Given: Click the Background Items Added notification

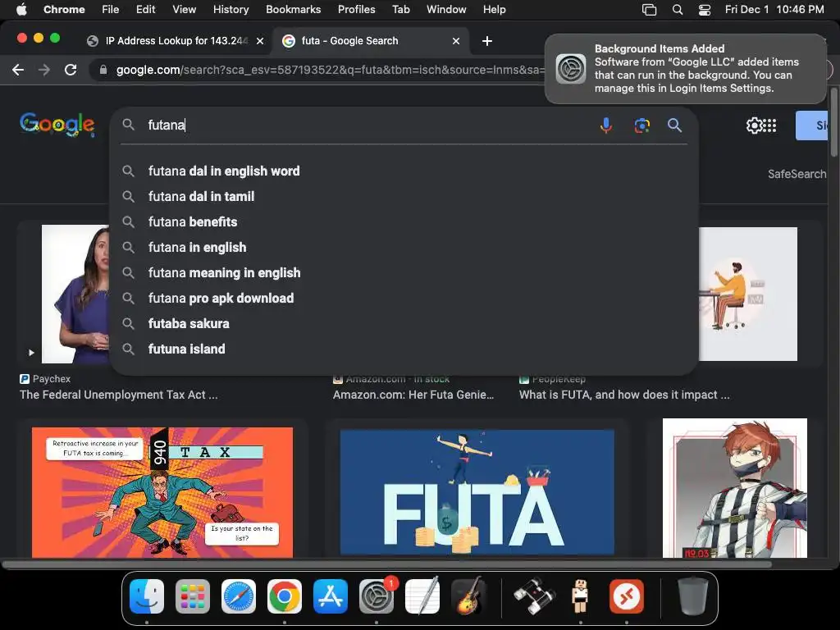Looking at the screenshot, I should [685, 69].
